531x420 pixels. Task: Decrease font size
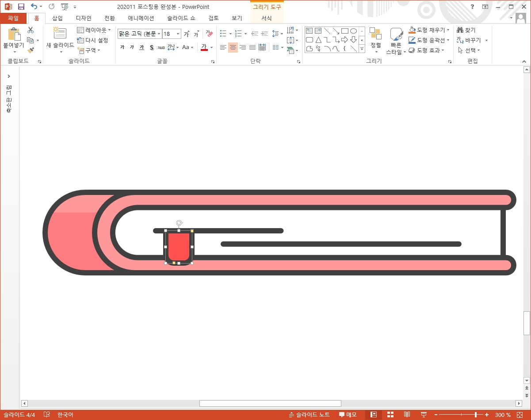(196, 34)
